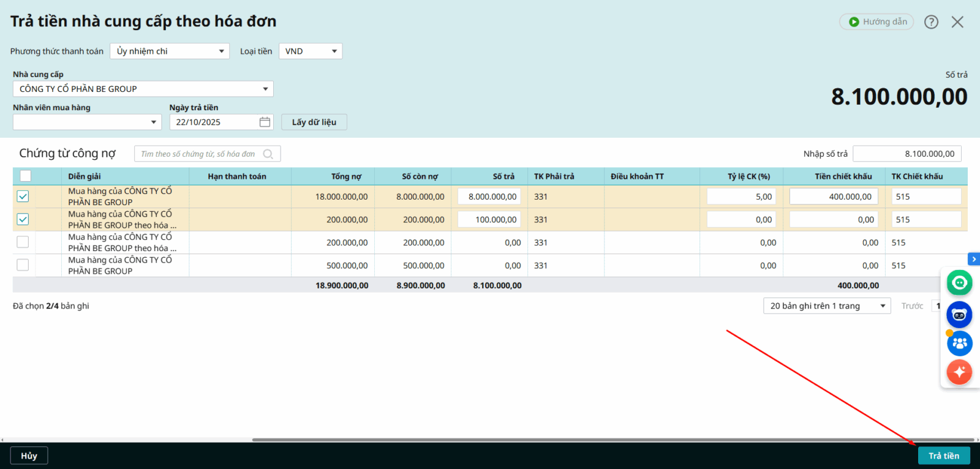Open the blue robot assistant icon

click(959, 315)
